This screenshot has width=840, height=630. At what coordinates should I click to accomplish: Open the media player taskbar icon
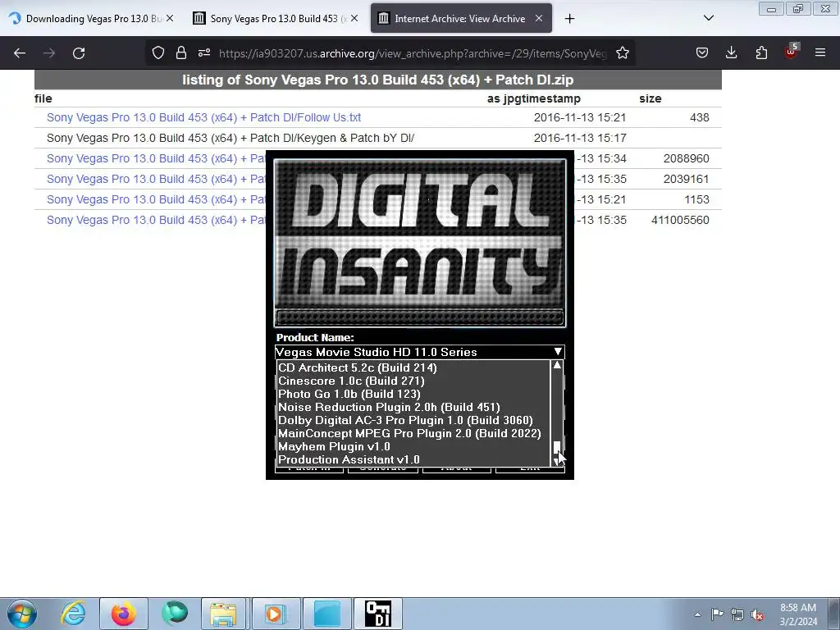tap(274, 614)
